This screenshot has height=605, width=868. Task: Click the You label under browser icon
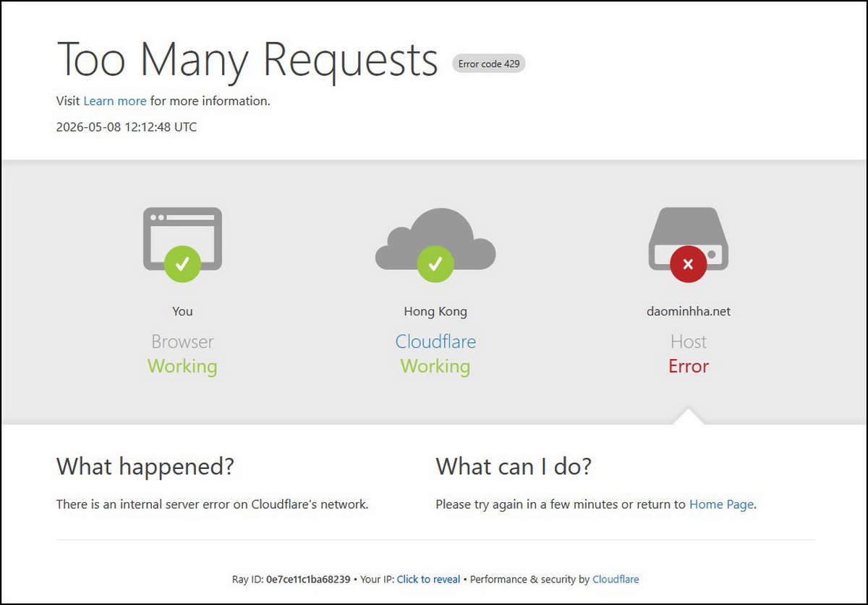coord(182,311)
